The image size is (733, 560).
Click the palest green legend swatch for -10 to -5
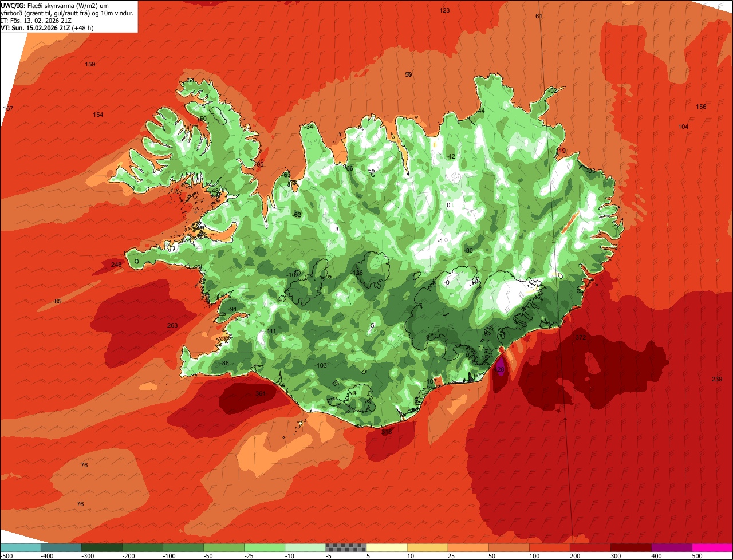pos(305,547)
